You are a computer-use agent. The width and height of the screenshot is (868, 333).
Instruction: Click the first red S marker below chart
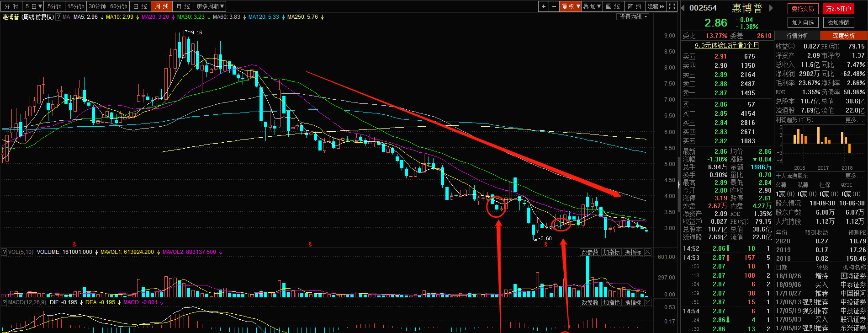pos(74,244)
